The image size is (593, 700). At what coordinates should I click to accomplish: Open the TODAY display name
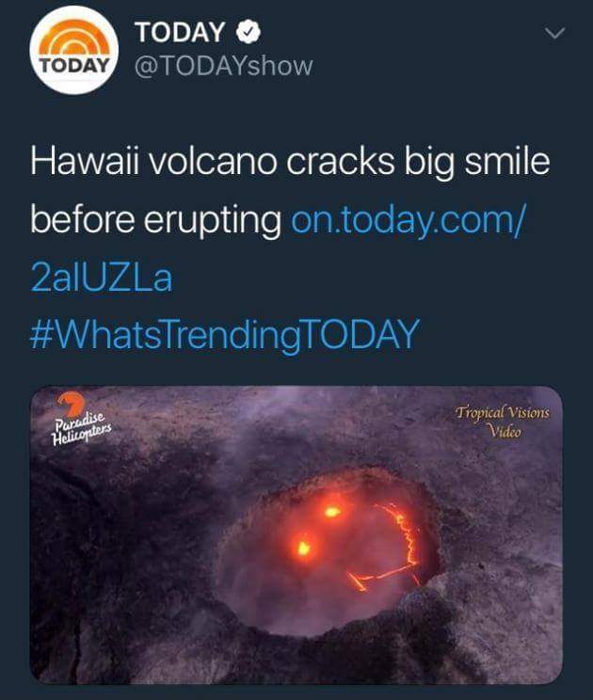pyautogui.click(x=180, y=32)
